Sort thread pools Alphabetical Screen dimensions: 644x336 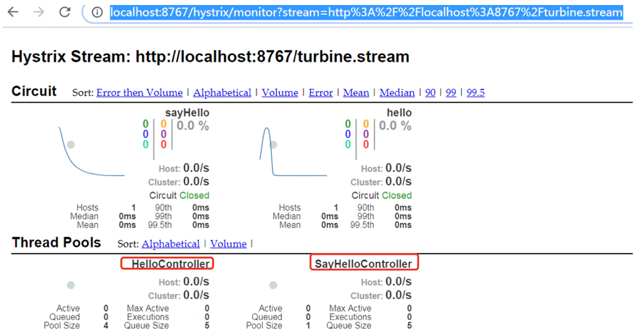[171, 244]
